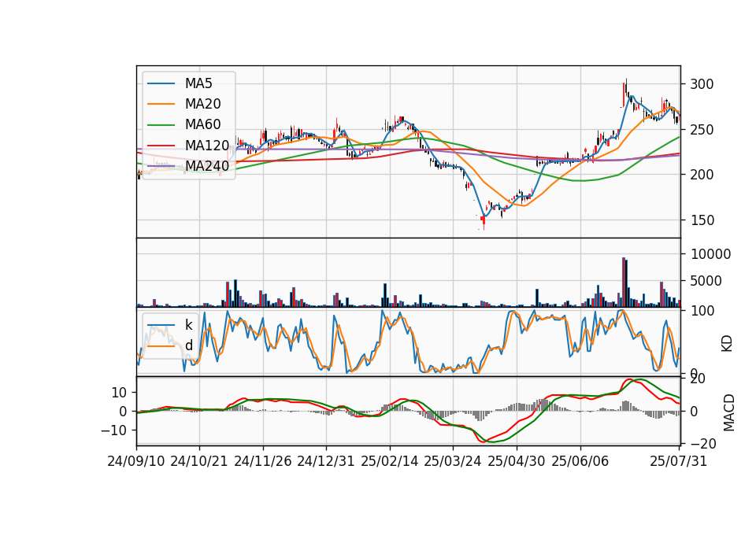Viewport: 756px width, 543px height.
Task: Click the red line sample beside MA120
Action: coord(161,146)
